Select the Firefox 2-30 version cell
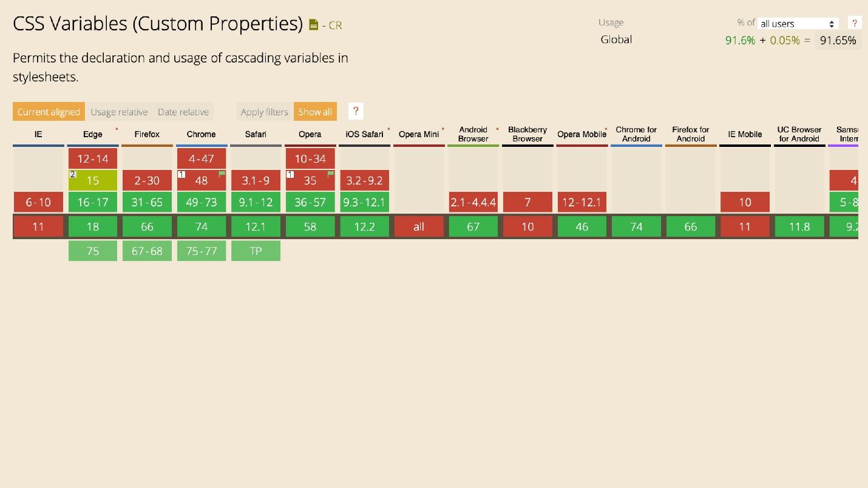The height and width of the screenshot is (488, 868). coord(147,180)
